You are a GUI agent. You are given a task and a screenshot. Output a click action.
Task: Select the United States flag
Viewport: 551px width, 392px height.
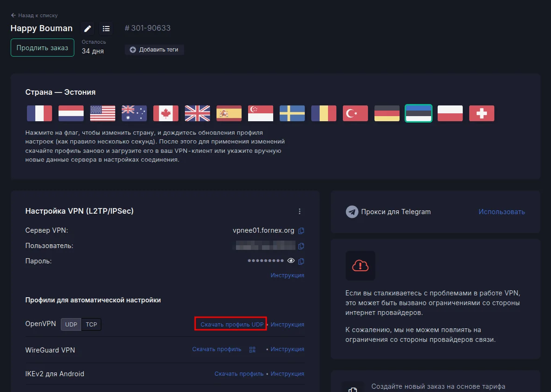pyautogui.click(x=103, y=113)
